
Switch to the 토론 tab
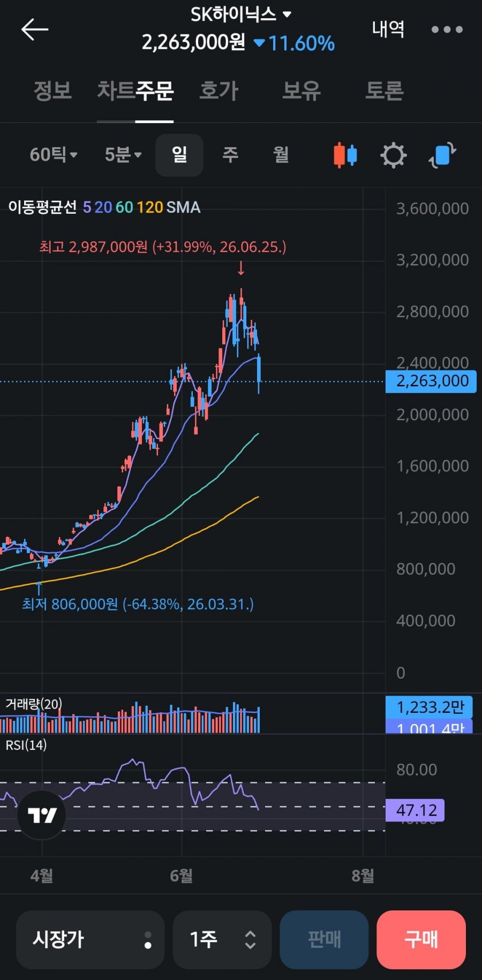385,91
